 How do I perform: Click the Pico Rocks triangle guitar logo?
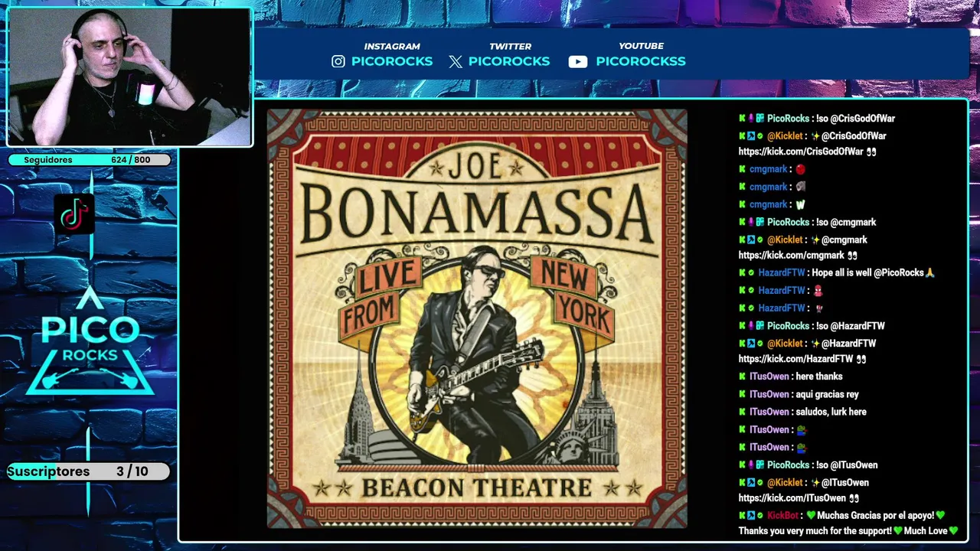point(90,341)
